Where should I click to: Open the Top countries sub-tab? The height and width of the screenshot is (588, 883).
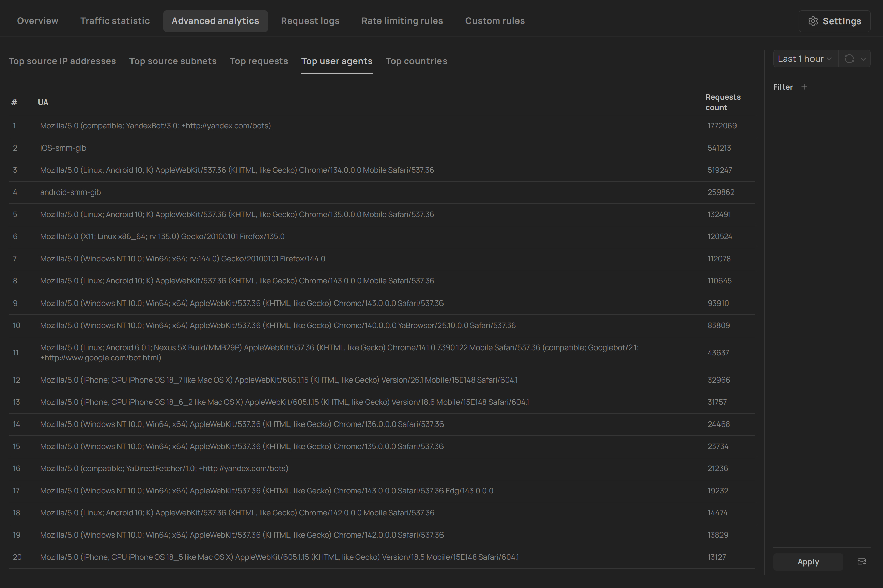[x=416, y=61]
